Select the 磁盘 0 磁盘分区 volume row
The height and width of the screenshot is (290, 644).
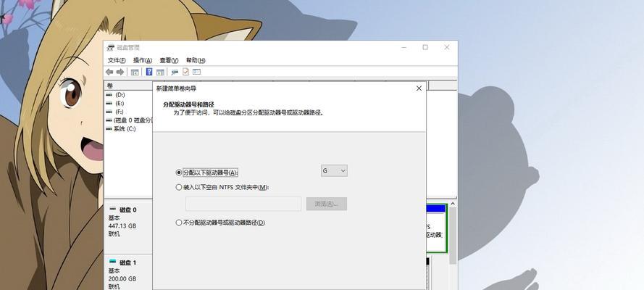[x=128, y=120]
